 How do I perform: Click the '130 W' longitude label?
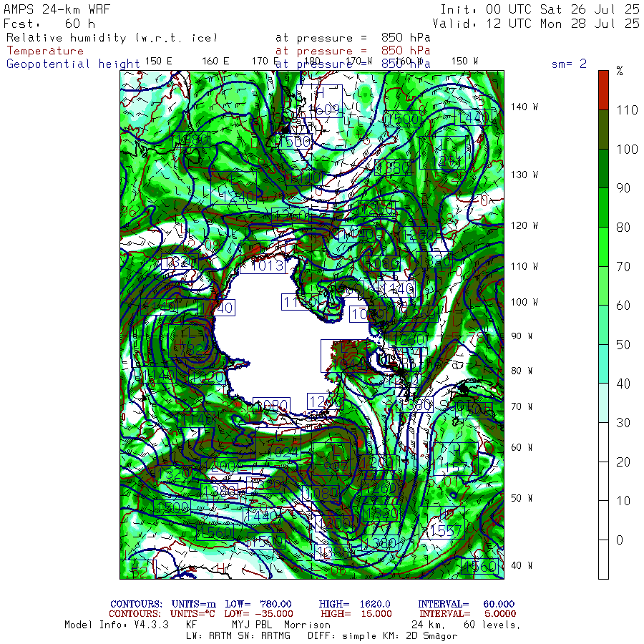[525, 175]
